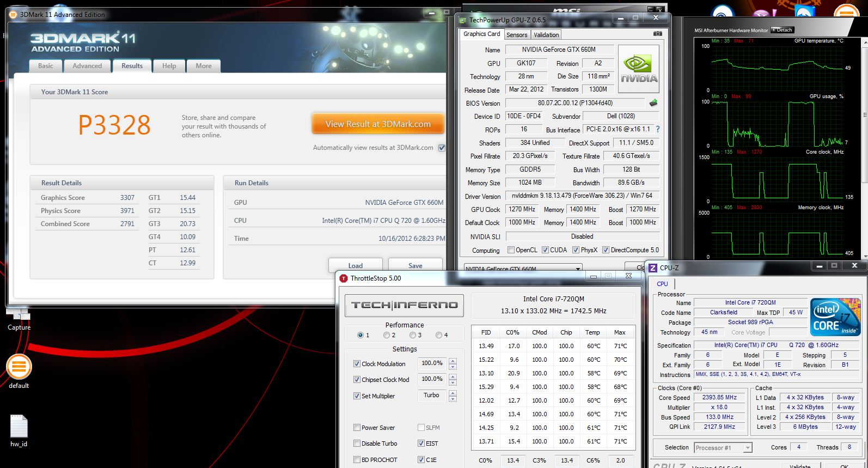Screen dimensions: 868x468
Task: Toggle the EIST checkbox
Action: click(421, 443)
